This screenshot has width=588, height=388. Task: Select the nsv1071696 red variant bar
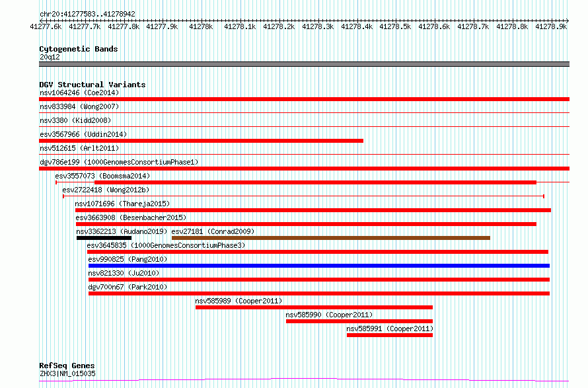tap(313, 210)
